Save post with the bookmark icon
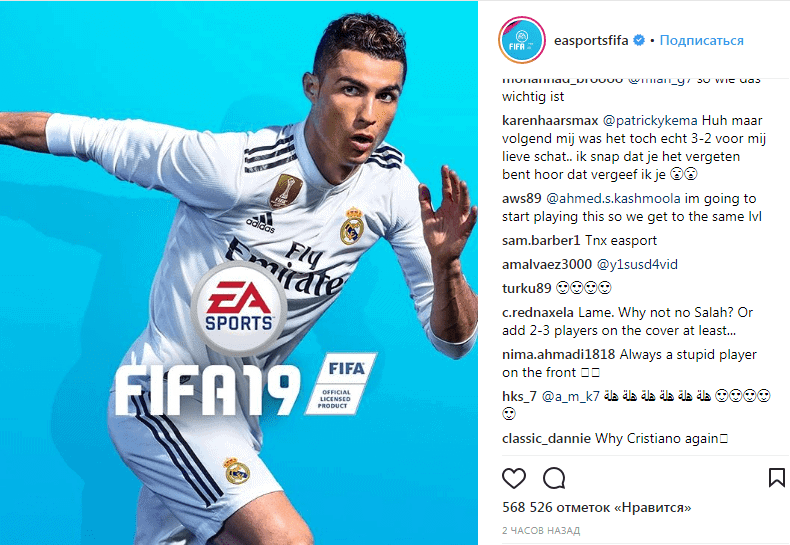This screenshot has height=545, width=790. click(776, 478)
